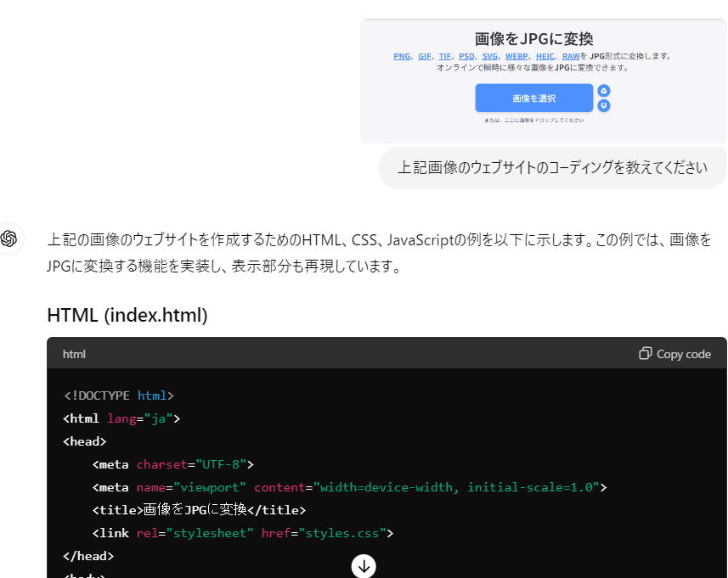
Task: Click the closing </head> code line
Action: (88, 556)
